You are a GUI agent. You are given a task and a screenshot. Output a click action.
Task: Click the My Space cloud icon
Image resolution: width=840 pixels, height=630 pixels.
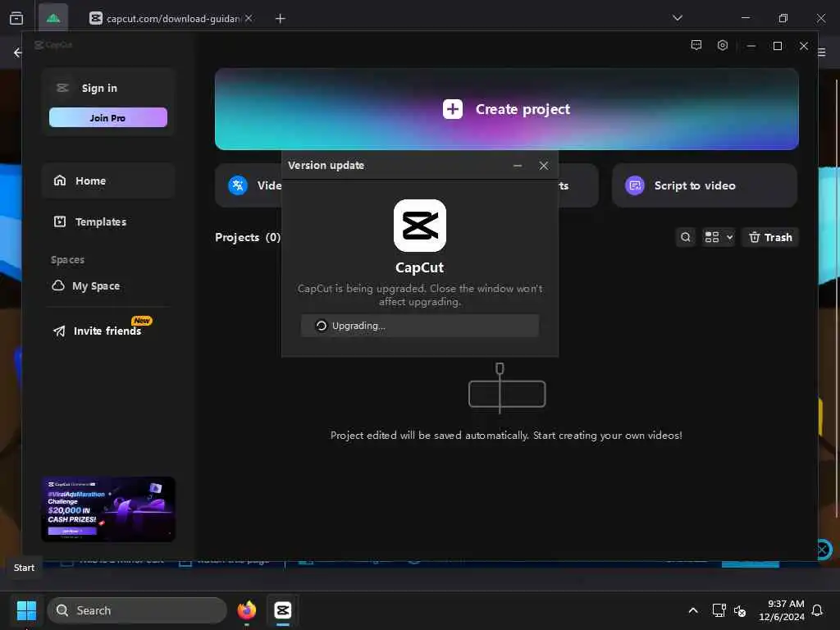click(58, 285)
